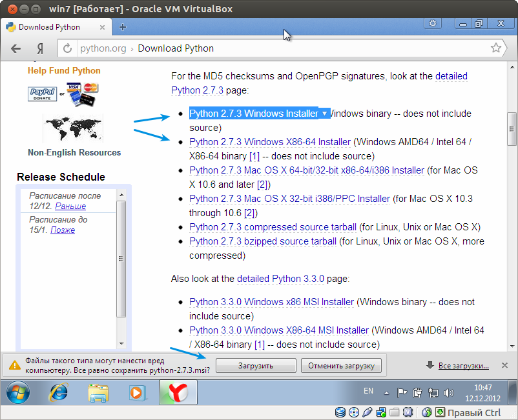The image size is (518, 420).
Task: Expand the dropdown arrow beside the highlighted installer link
Action: (324, 114)
